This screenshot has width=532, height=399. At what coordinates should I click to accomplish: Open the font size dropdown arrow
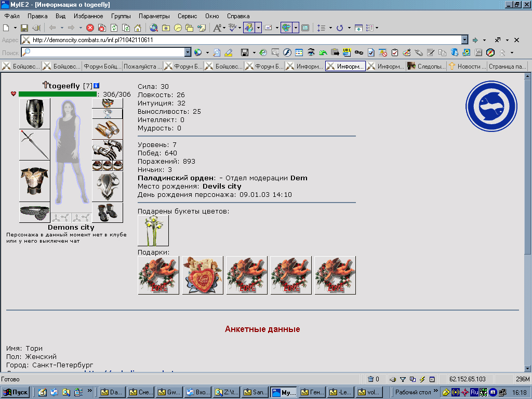(224, 28)
